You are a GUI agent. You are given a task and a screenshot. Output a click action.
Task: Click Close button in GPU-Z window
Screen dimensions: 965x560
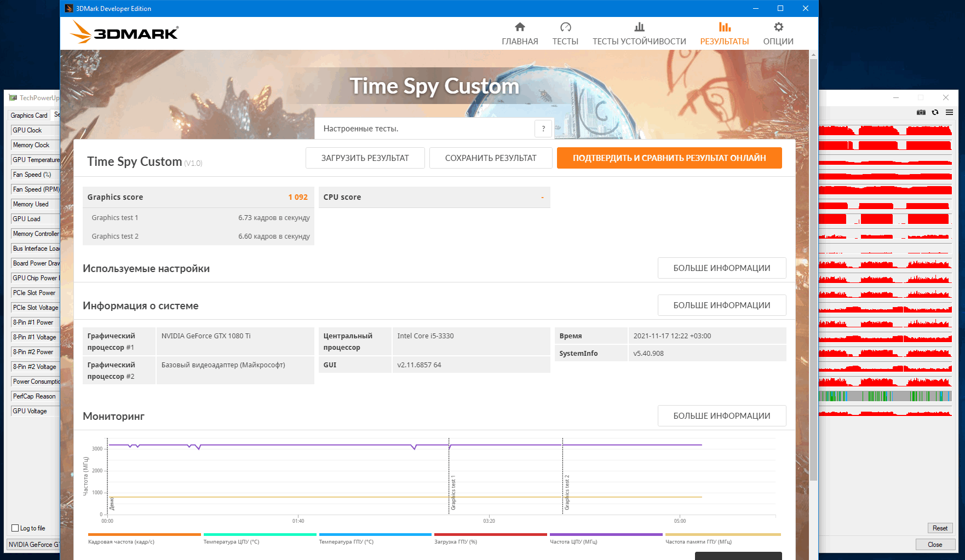pyautogui.click(x=935, y=545)
